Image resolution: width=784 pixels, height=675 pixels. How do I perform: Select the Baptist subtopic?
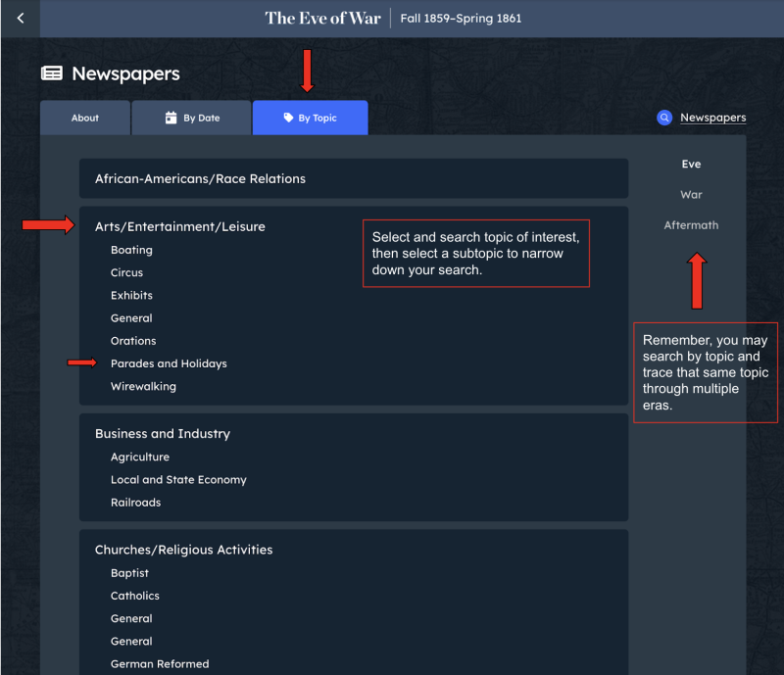[129, 572]
